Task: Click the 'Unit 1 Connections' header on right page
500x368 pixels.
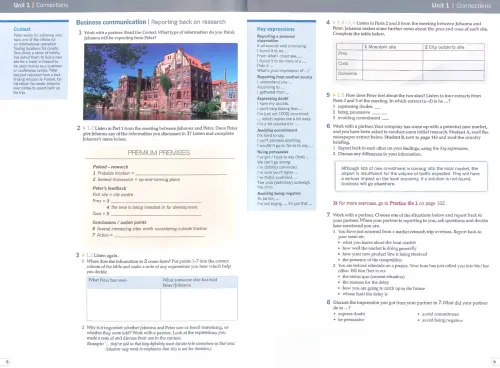Action: [x=461, y=5]
